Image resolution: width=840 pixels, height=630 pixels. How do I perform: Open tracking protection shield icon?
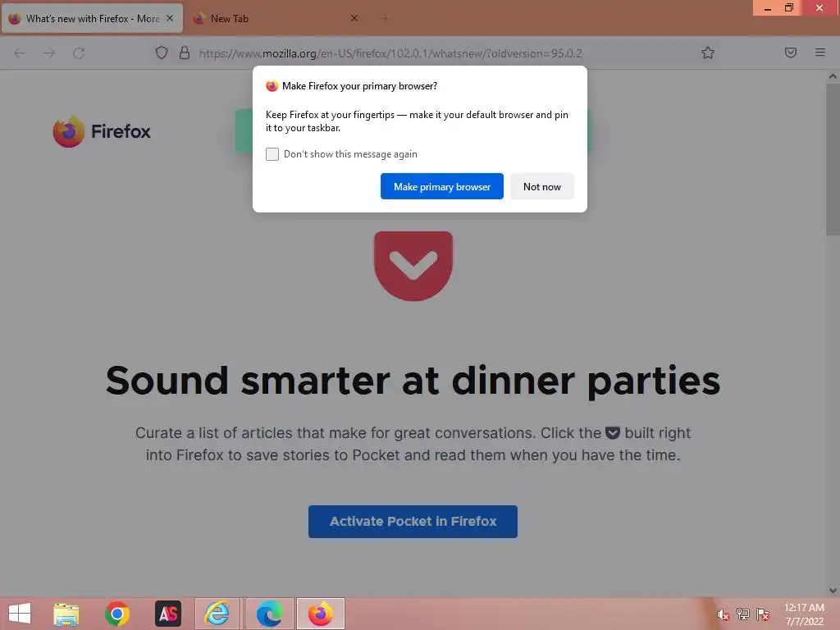coord(162,53)
